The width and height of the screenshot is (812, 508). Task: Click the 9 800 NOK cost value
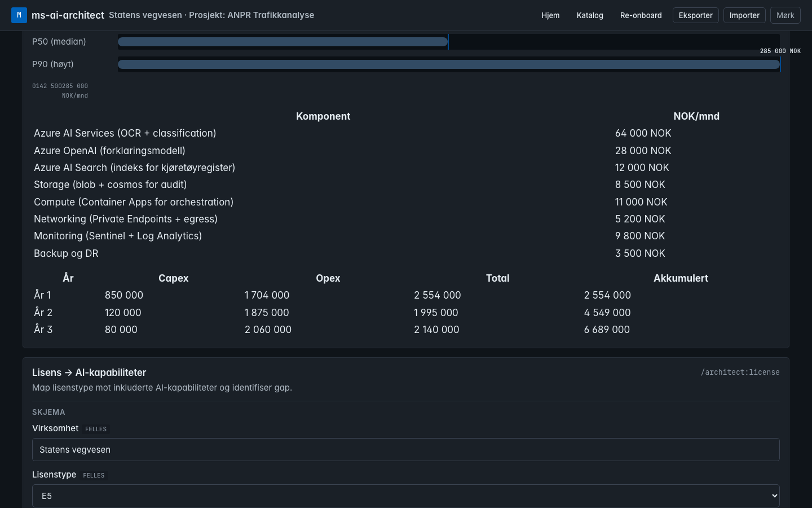640,236
